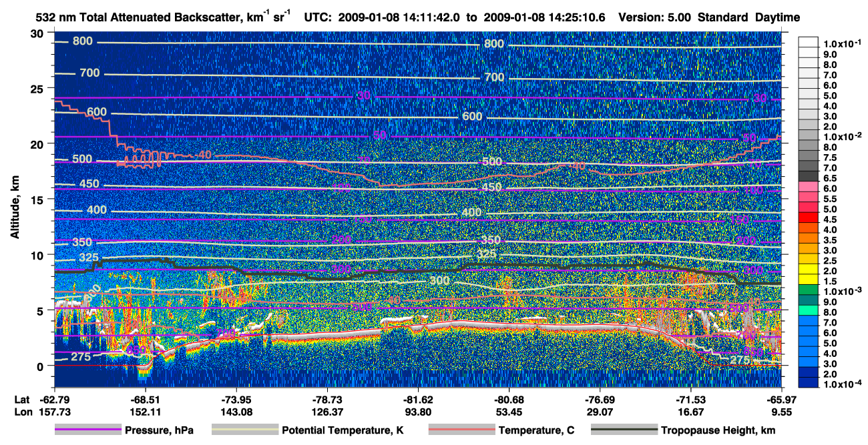Viewport: 868px width, 445px height.
Task: Click the latitude tick label -81.62
Action: click(418, 399)
